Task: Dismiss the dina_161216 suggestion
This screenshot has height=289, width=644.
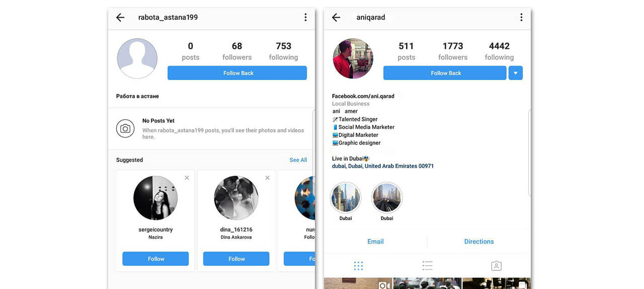Action: click(x=267, y=178)
